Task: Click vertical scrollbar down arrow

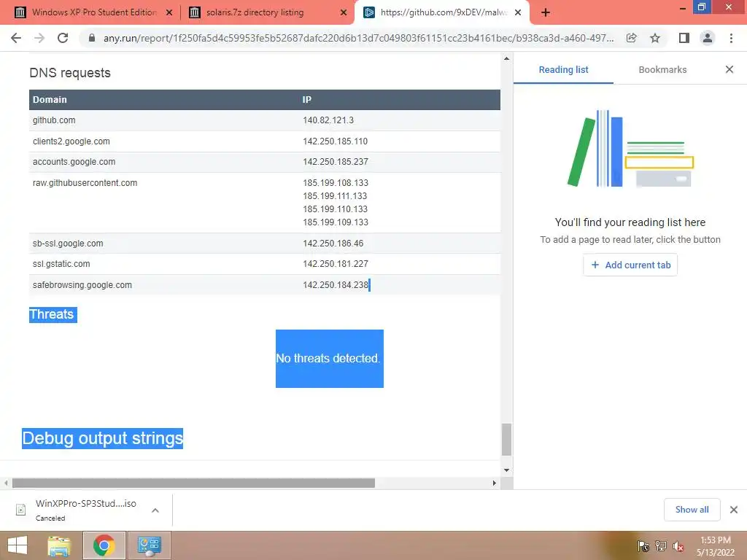Action: [506, 470]
